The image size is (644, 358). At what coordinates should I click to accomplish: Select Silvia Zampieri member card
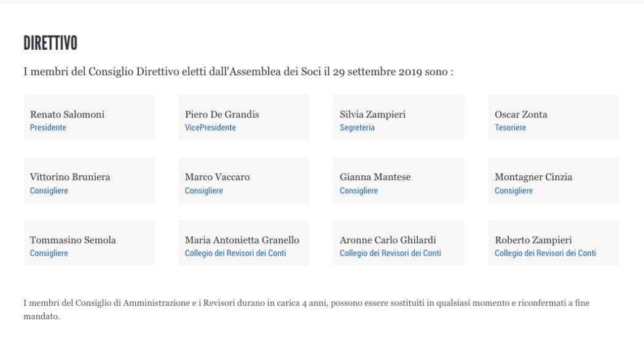pos(399,117)
